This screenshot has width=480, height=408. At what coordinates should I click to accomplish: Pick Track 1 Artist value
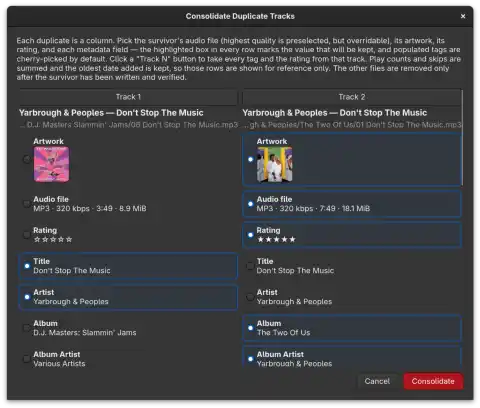128,297
